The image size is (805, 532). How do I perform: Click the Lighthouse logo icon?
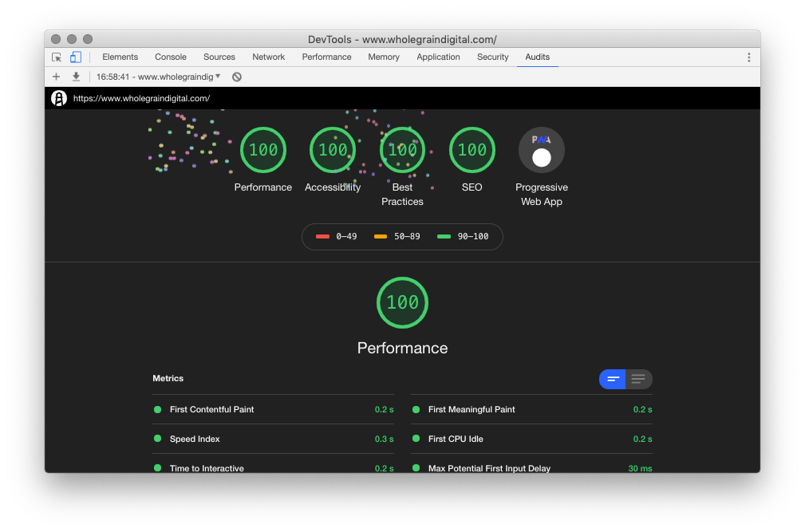(59, 98)
